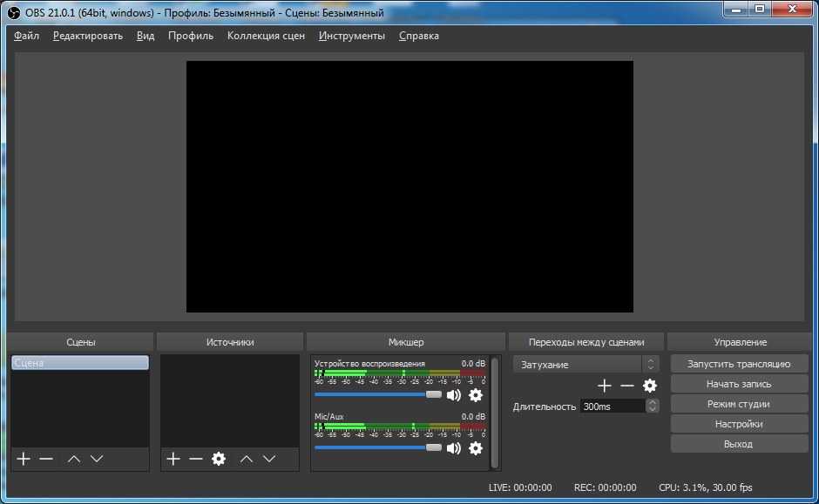Add a new scene with plus icon

click(x=24, y=459)
